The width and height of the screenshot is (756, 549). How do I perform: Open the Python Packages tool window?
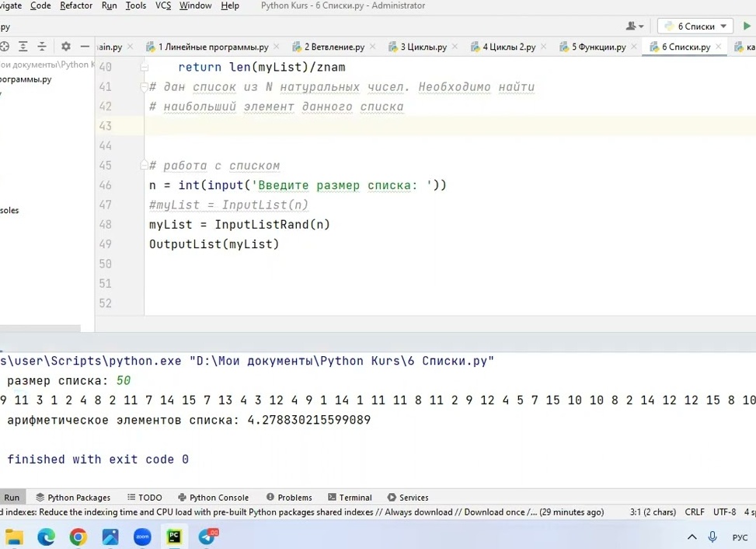click(x=73, y=498)
